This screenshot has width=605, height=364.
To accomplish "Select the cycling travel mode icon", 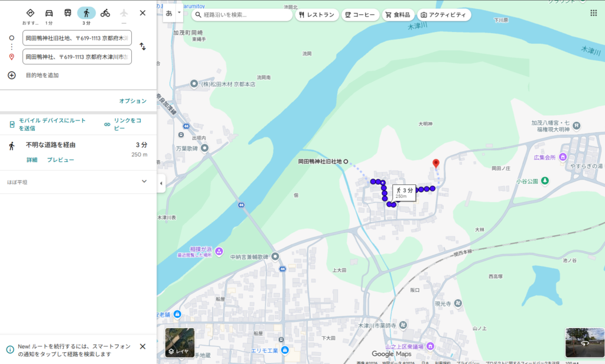I will point(105,13).
